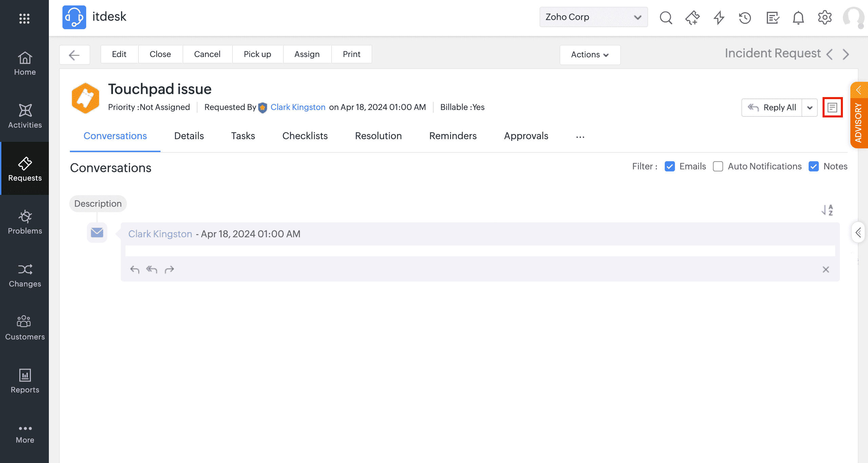Expand the Actions dropdown menu

[x=590, y=55]
